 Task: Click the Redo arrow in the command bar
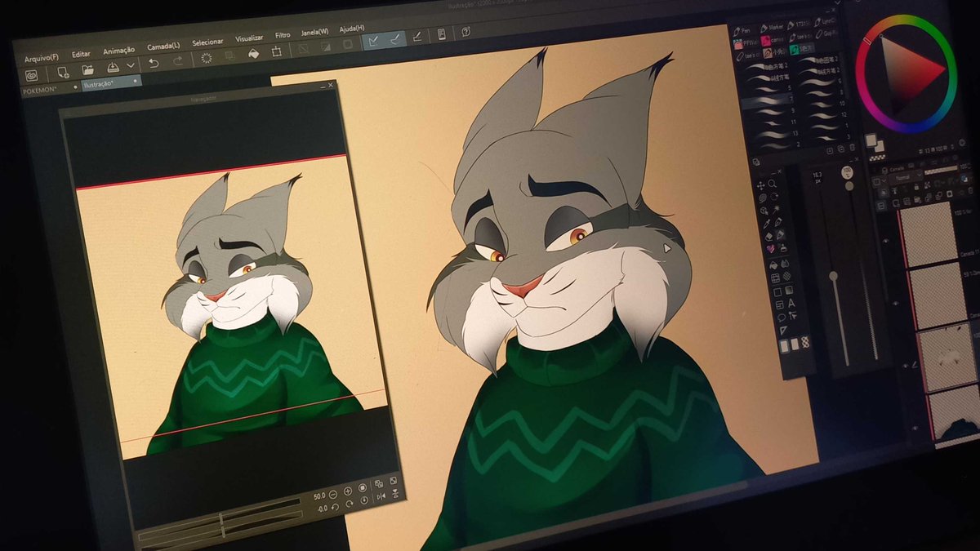pos(178,60)
